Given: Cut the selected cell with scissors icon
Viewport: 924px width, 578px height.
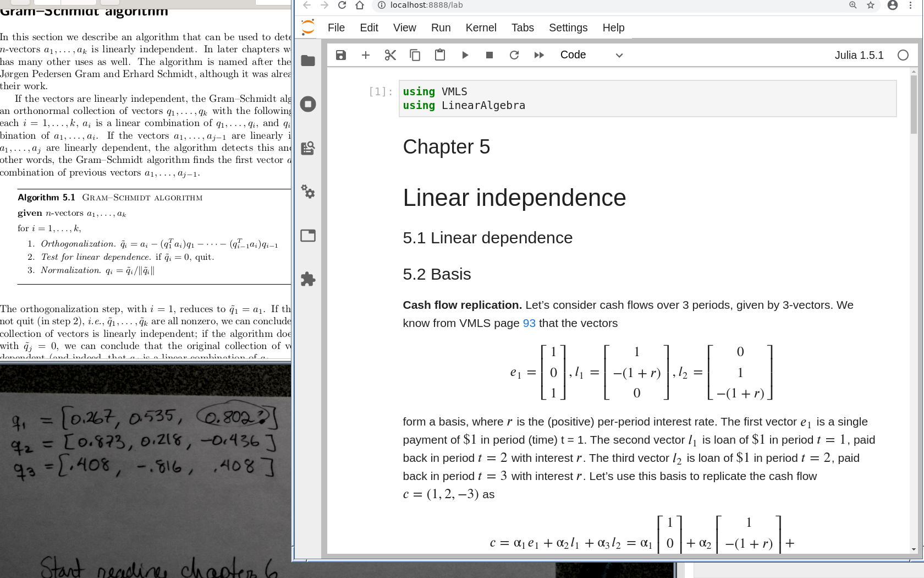Looking at the screenshot, I should coord(391,55).
